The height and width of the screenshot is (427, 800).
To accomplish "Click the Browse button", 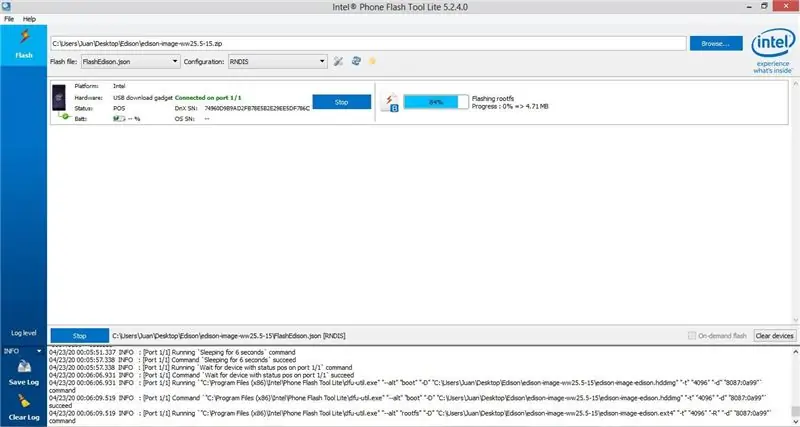I will click(716, 43).
